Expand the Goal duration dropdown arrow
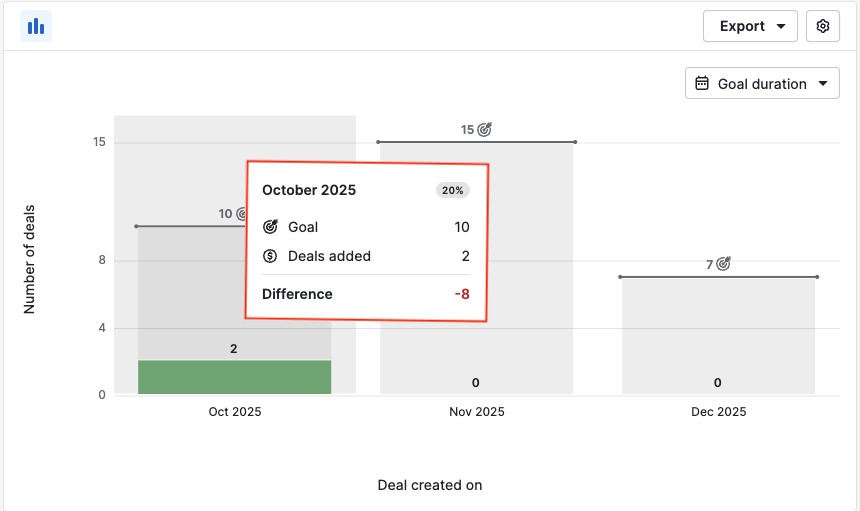The width and height of the screenshot is (860, 511). pos(823,84)
